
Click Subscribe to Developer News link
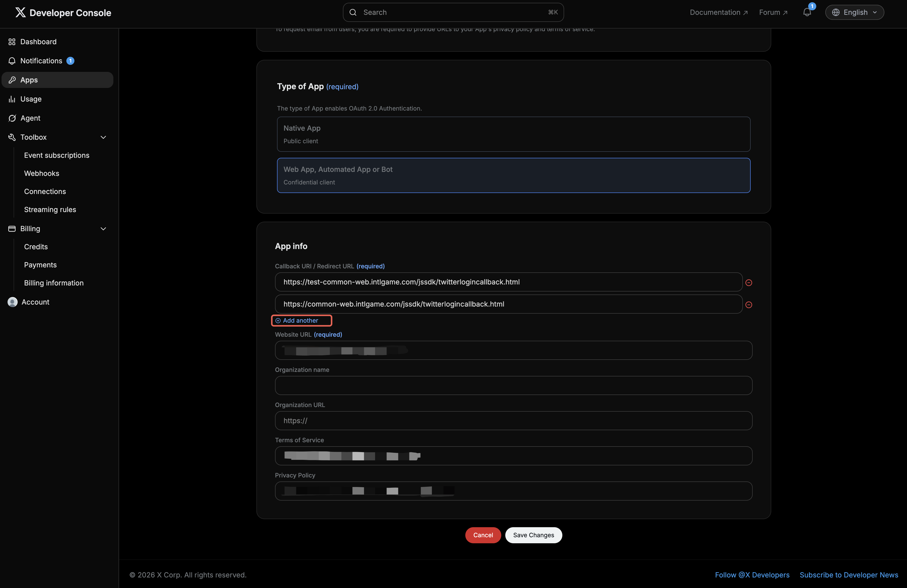coord(849,575)
